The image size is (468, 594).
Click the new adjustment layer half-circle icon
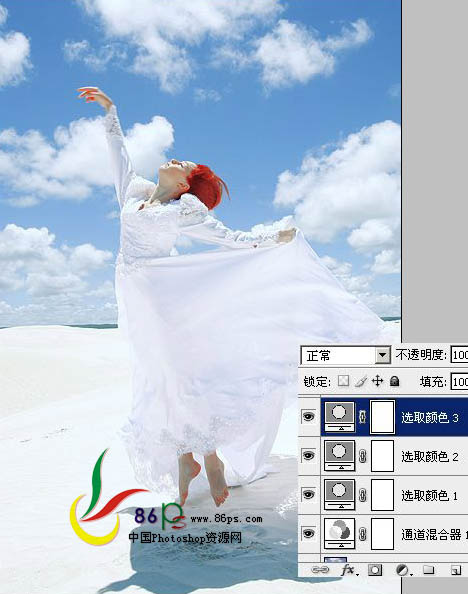click(402, 569)
